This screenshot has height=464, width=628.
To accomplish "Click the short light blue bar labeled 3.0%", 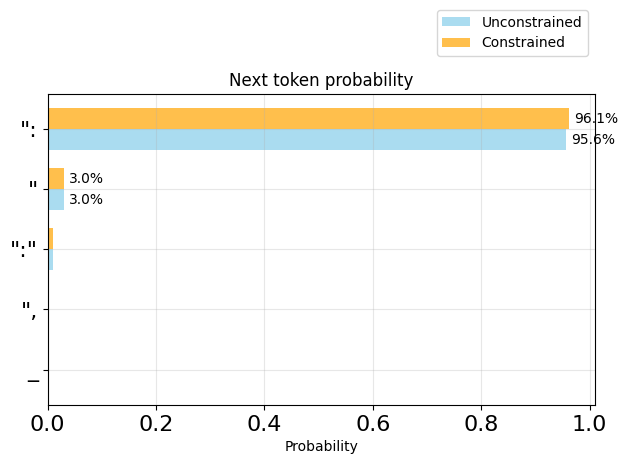I will [56, 200].
